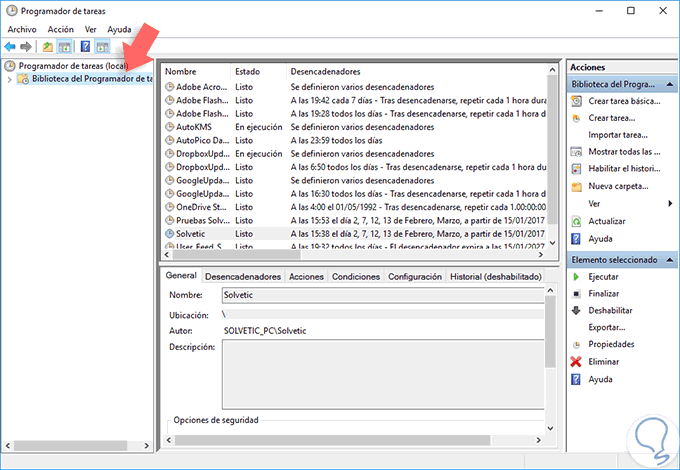The width and height of the screenshot is (680, 470).
Task: Sort the task list by Nombre column header
Action: pos(196,72)
